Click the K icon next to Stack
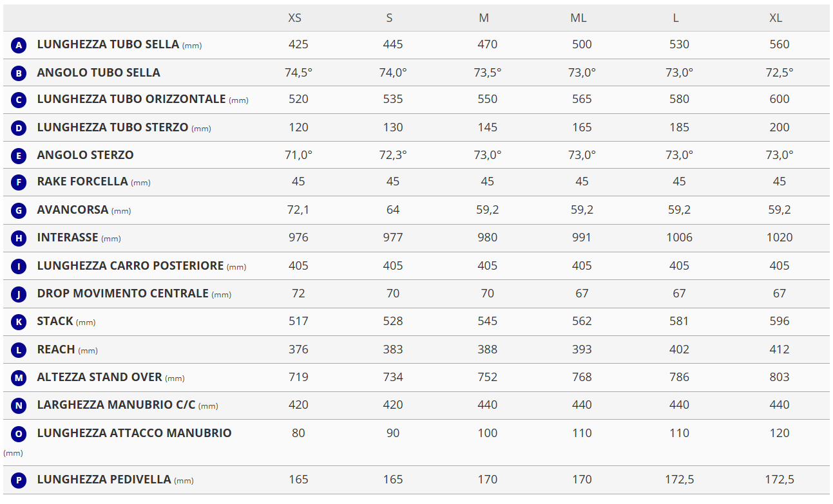833x504 pixels. tap(19, 322)
